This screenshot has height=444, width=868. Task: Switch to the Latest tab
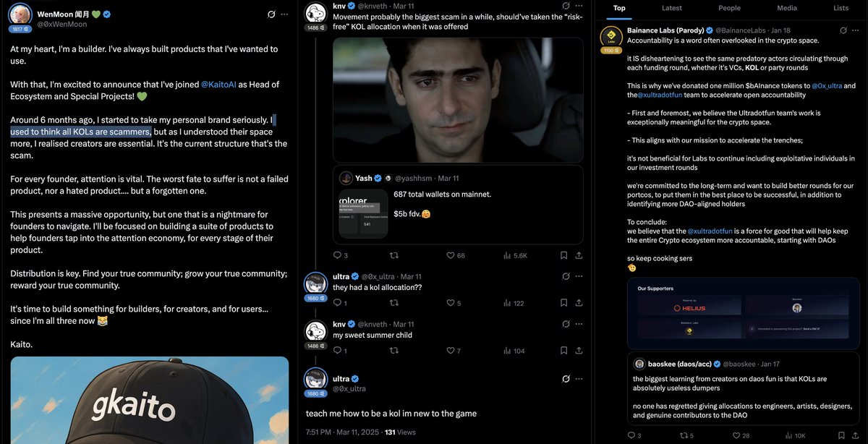(672, 8)
